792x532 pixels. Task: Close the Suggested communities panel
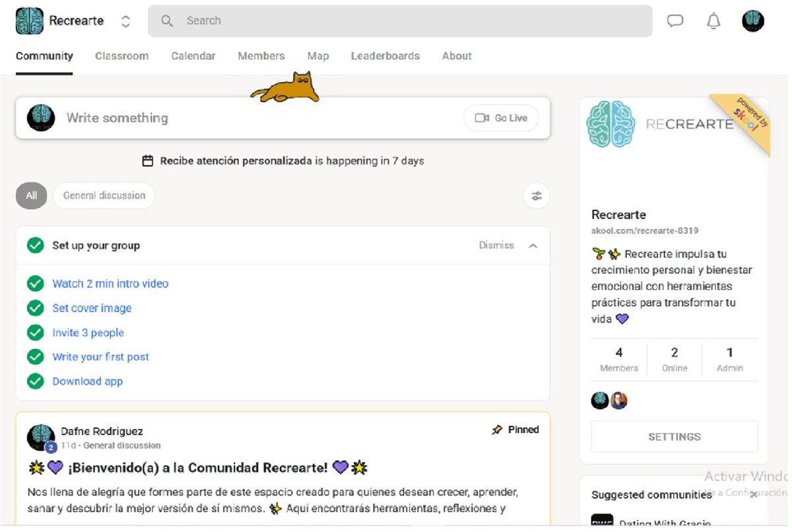click(x=754, y=494)
